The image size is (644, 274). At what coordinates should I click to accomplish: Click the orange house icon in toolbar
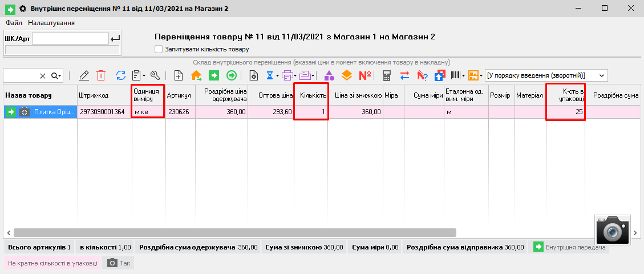point(196,75)
